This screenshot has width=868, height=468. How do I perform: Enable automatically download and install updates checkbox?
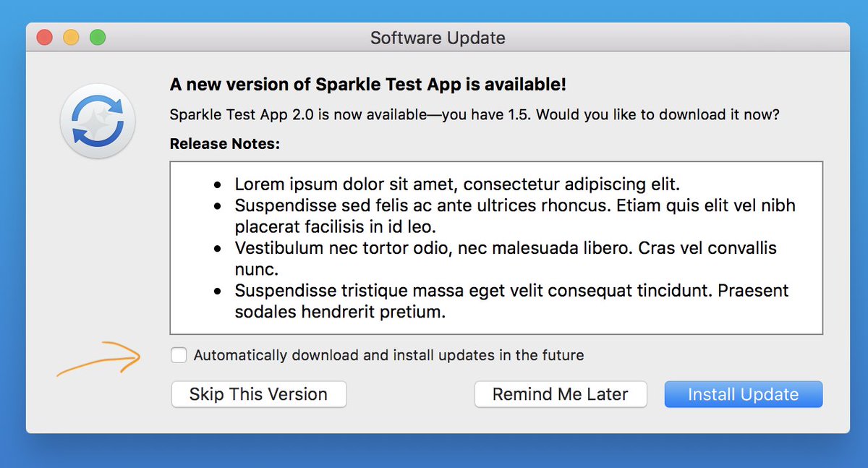[x=179, y=355]
